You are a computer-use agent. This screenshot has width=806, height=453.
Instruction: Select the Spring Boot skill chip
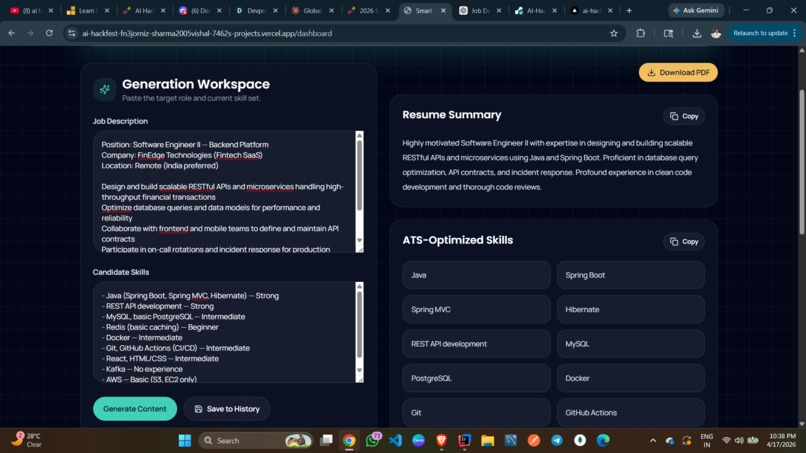click(631, 275)
